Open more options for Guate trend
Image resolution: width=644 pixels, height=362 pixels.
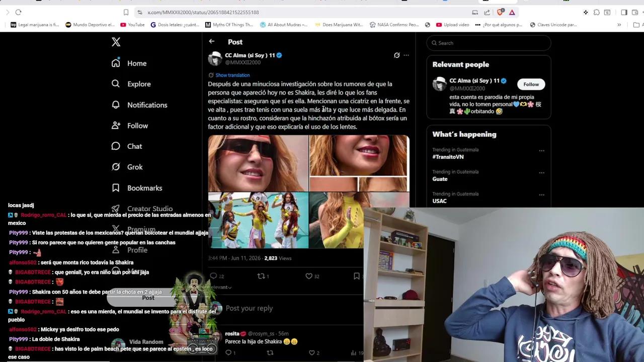pos(541,172)
